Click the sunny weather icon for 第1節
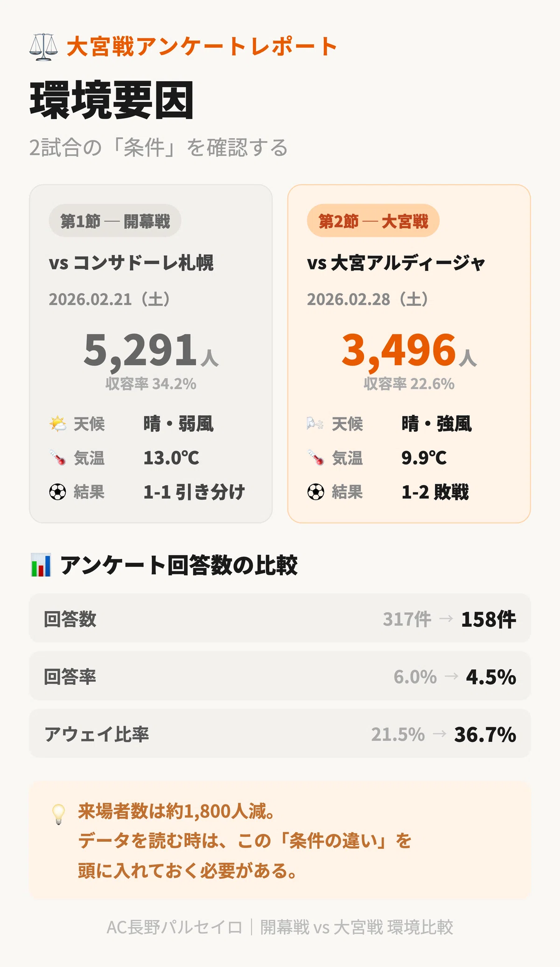 click(58, 424)
